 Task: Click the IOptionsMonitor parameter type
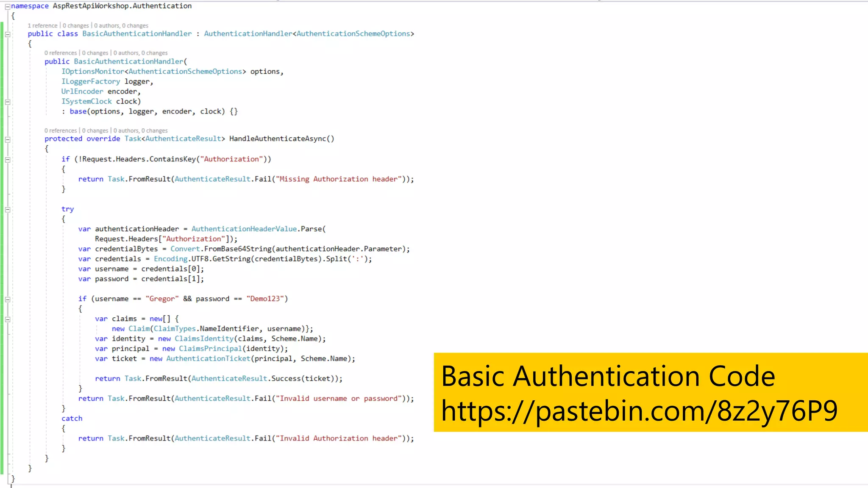point(93,72)
